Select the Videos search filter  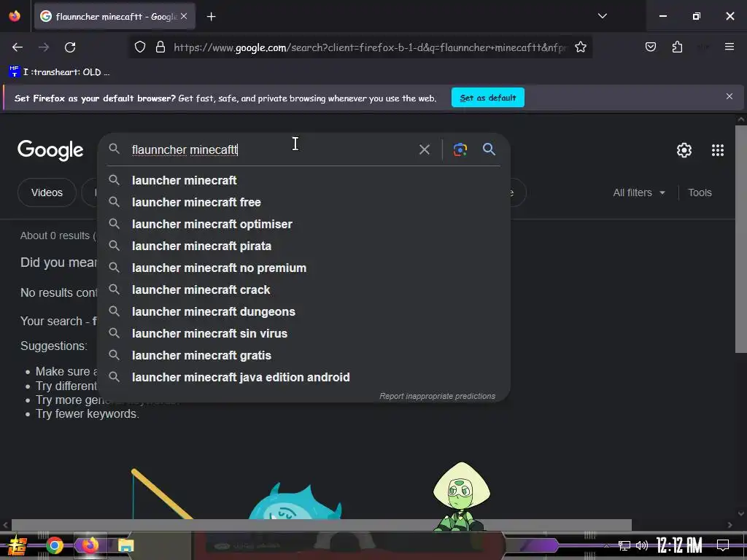47,192
